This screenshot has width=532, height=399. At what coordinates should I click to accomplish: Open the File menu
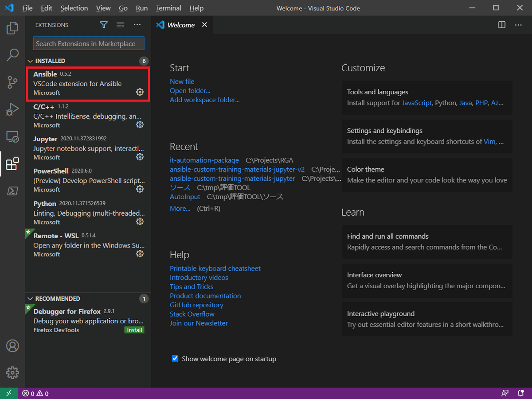[x=27, y=8]
